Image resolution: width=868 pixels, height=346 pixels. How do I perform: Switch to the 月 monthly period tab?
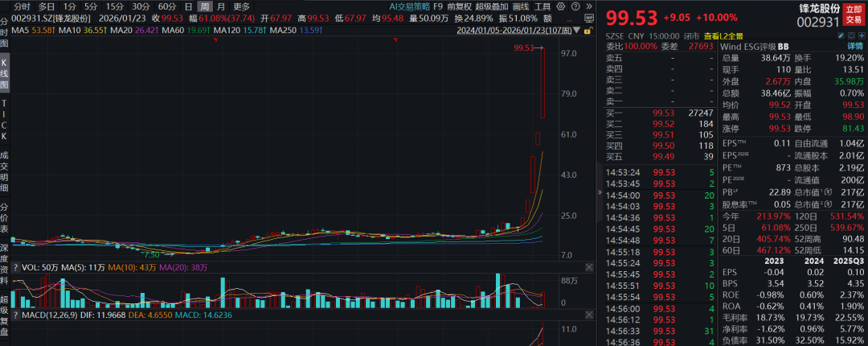(x=220, y=6)
